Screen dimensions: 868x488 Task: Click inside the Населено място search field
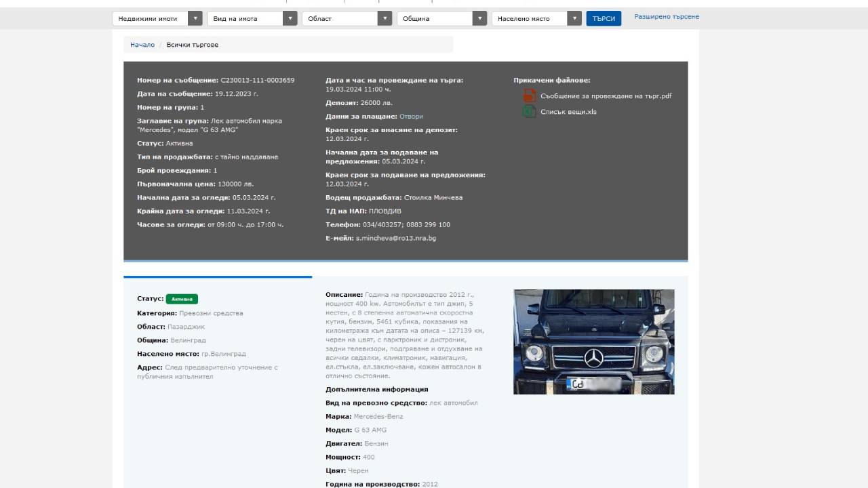point(529,18)
